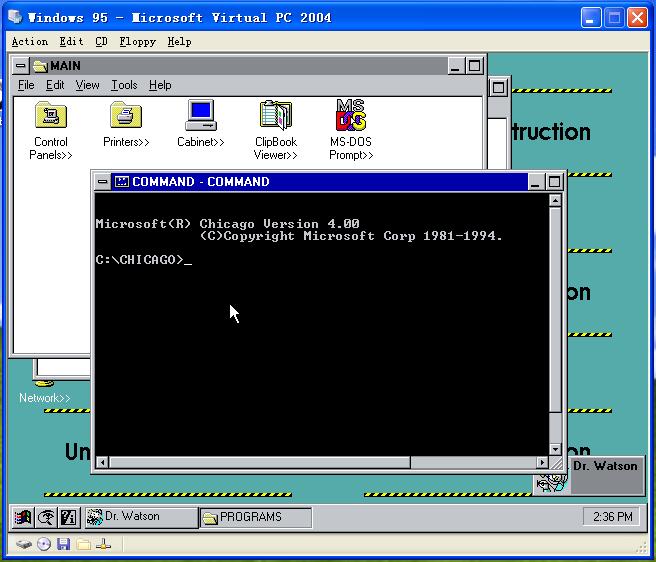Open the COMMAND window system menu box

(x=102, y=182)
